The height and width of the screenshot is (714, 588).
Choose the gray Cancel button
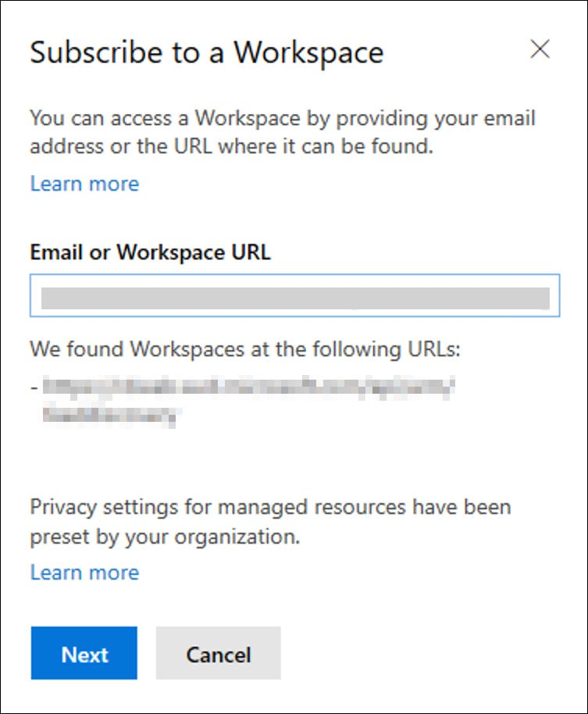218,653
